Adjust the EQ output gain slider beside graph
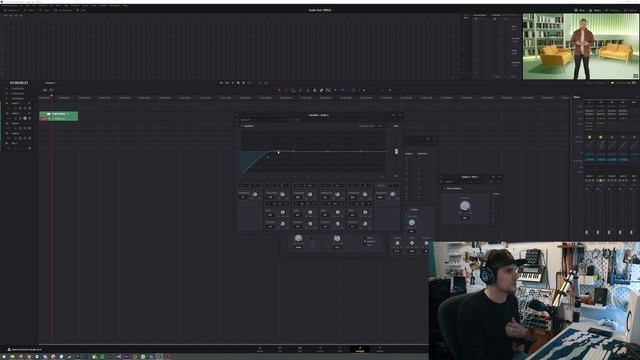 coord(396,151)
